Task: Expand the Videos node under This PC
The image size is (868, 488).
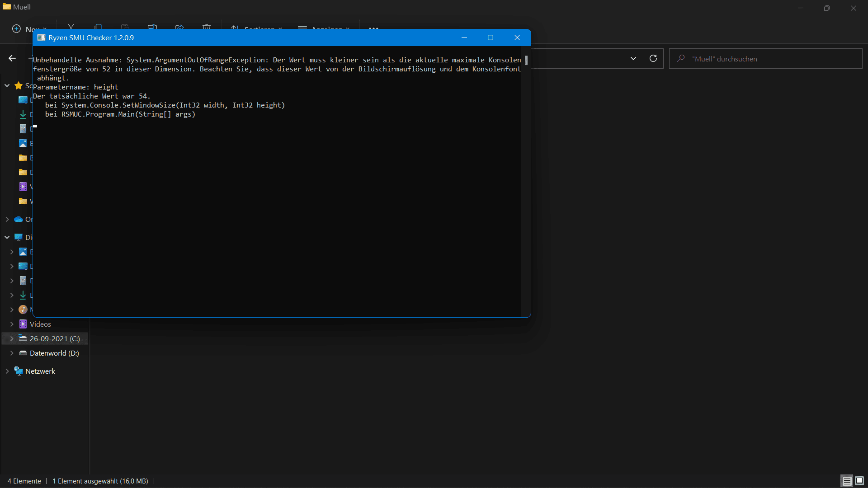Action: (12, 324)
